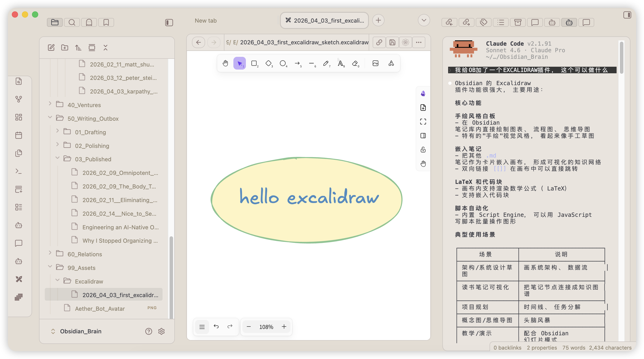The height and width of the screenshot is (359, 644).
Task: Open the Aether_Bot_Avatar PNG file
Action: pos(100,309)
